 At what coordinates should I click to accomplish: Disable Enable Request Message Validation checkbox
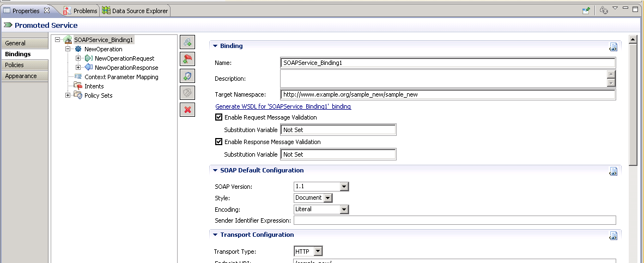click(219, 117)
